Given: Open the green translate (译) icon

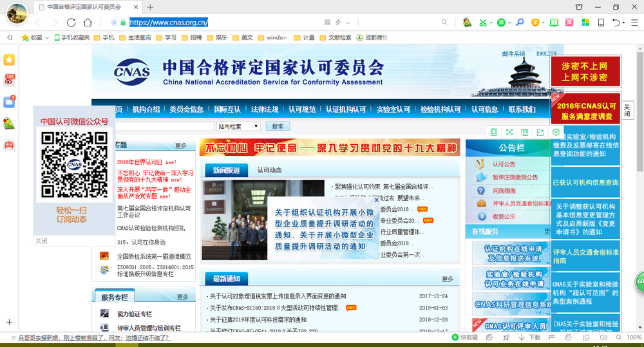Looking at the screenshot, I should coord(501,23).
